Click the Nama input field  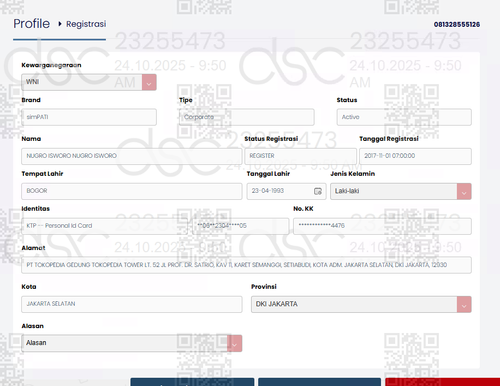point(132,156)
